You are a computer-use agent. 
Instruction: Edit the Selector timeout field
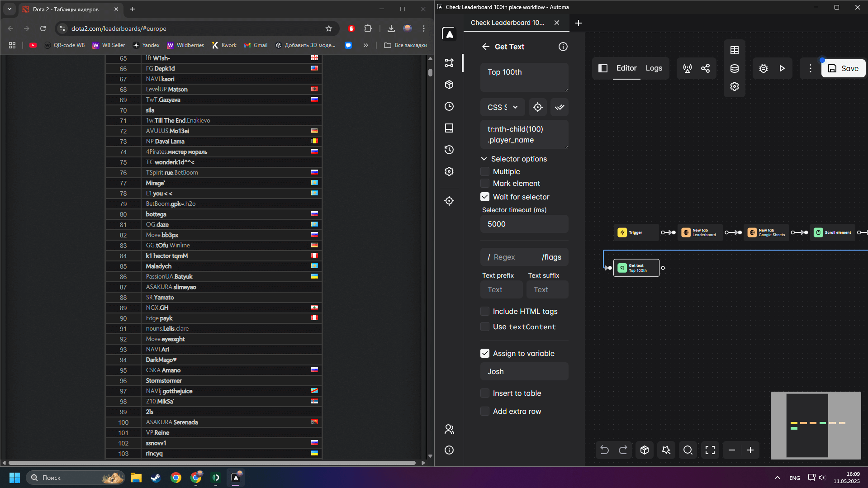(524, 224)
